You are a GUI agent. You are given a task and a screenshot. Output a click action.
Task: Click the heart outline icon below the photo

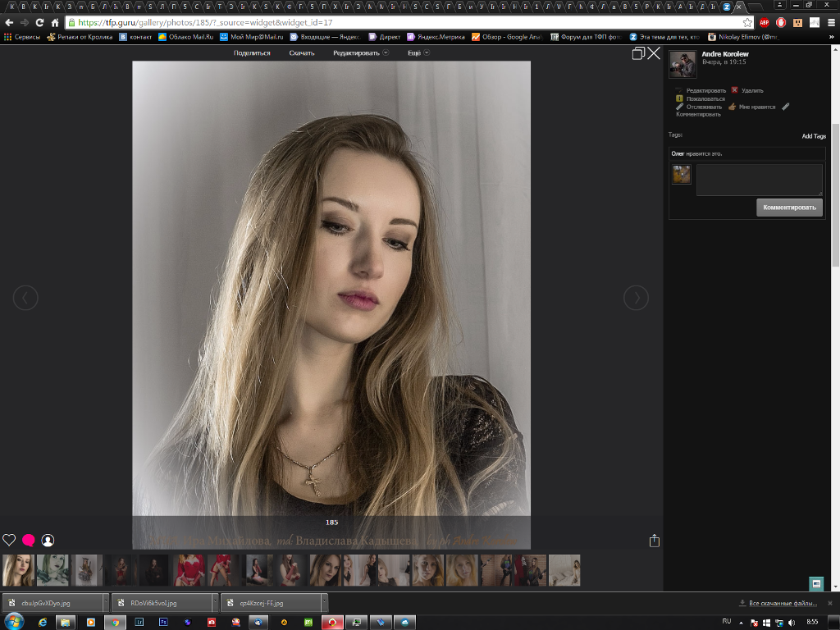point(9,540)
